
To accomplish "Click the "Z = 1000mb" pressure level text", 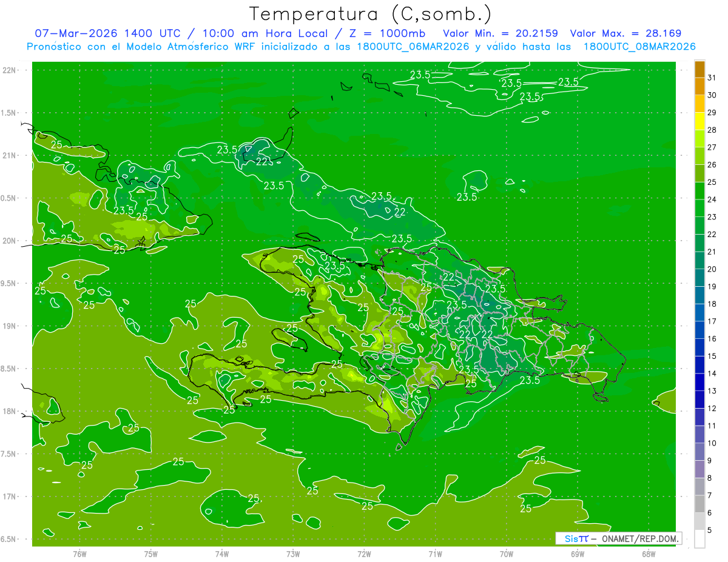I will coord(387,33).
